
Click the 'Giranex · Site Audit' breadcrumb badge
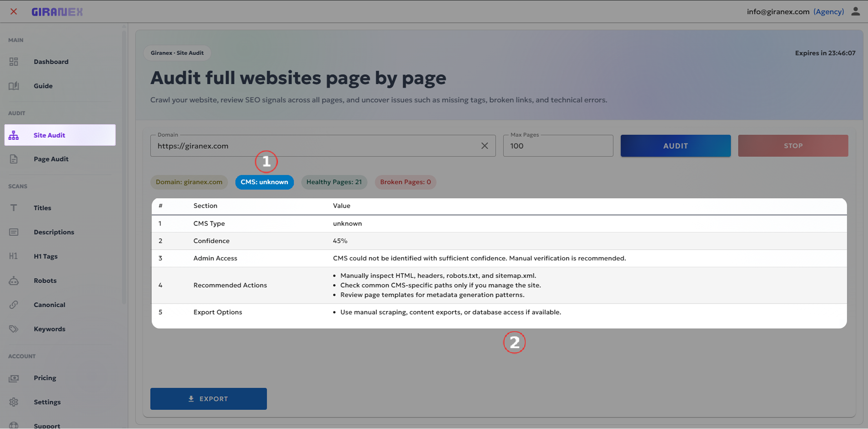coord(177,53)
